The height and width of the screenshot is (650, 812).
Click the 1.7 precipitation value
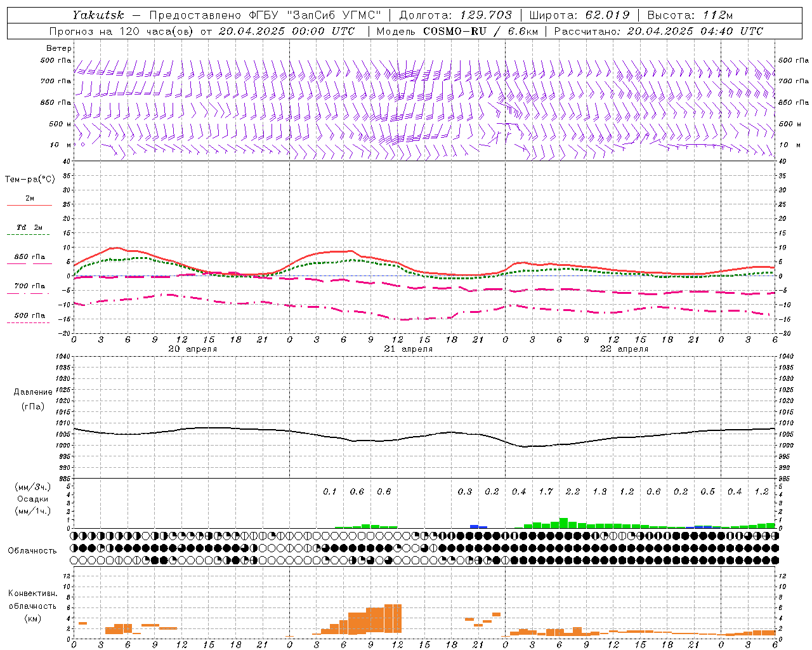pos(546,491)
